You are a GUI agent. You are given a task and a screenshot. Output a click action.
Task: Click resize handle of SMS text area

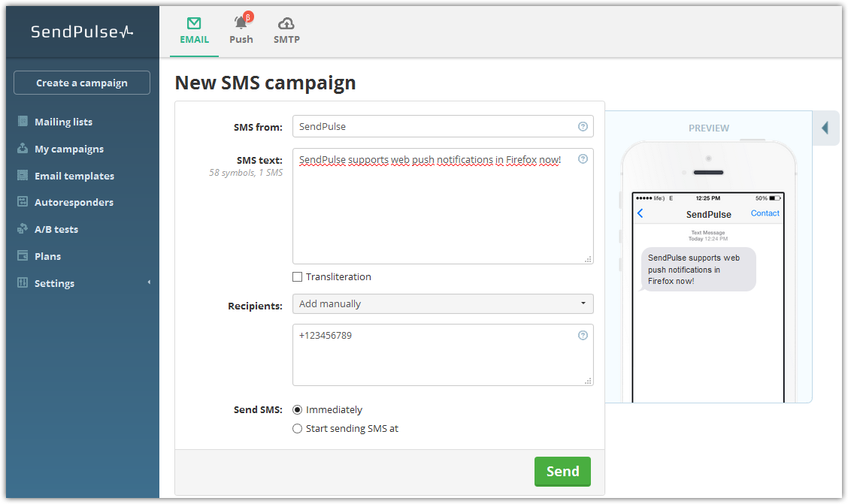tap(588, 259)
